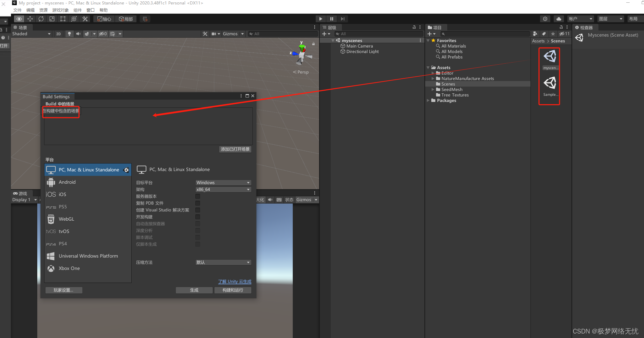Select the Hand (view) tool
This screenshot has height=338, width=644.
(x=19, y=19)
